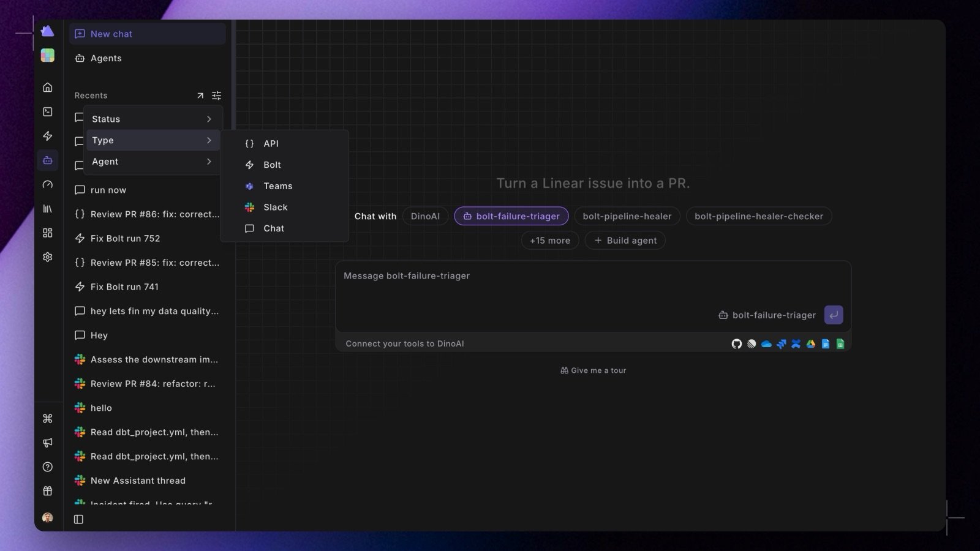Select bolt-pipeline-healer agent chip
This screenshot has width=980, height=551.
pos(627,216)
